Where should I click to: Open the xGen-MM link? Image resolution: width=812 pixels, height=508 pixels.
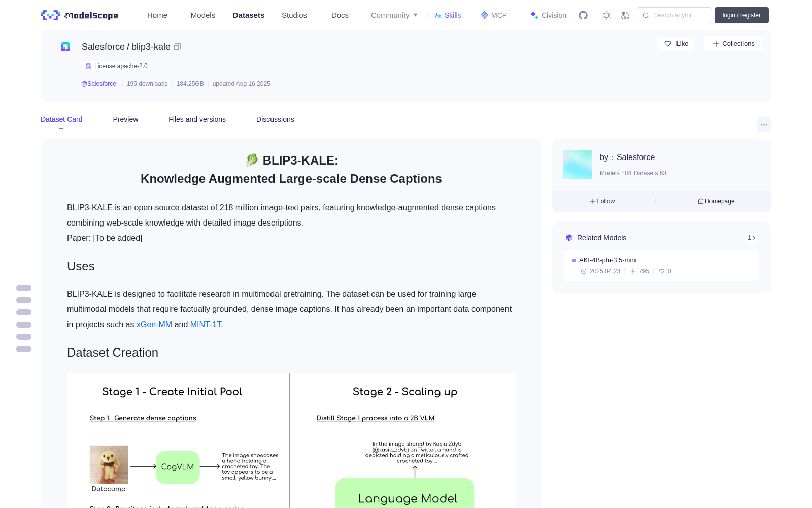tap(154, 324)
